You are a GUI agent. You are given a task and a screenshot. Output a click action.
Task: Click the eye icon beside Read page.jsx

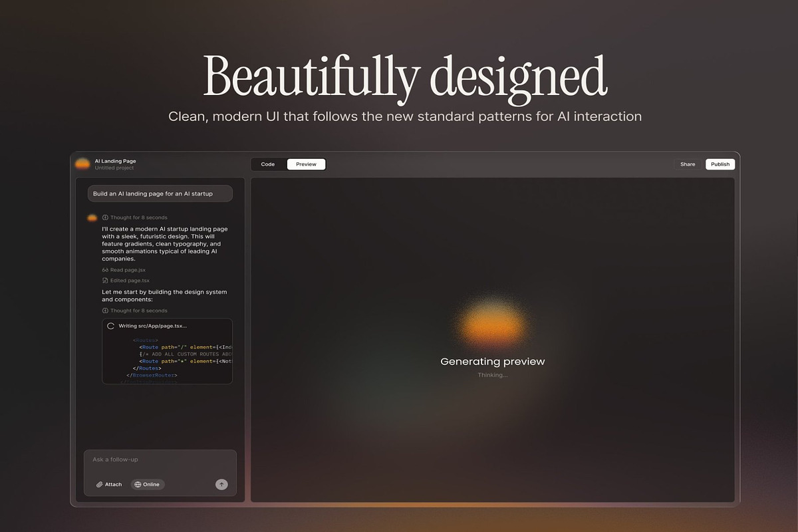[104, 269]
